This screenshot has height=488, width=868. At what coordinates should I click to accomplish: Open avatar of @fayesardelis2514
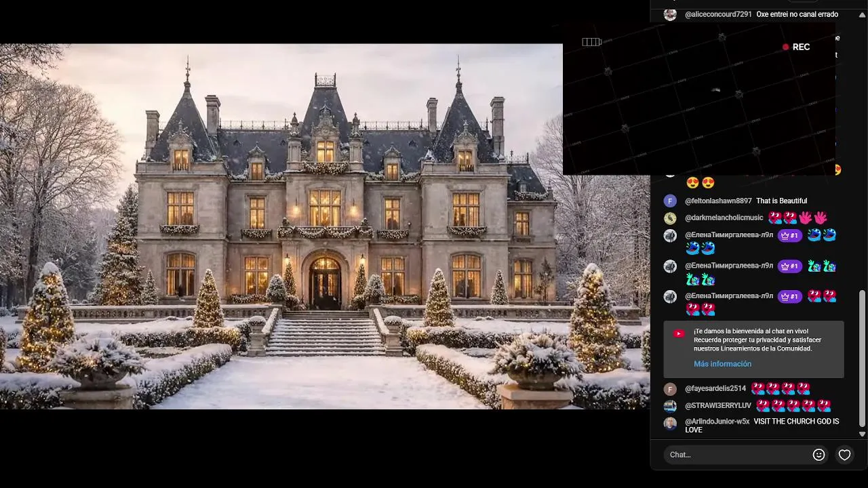point(670,389)
